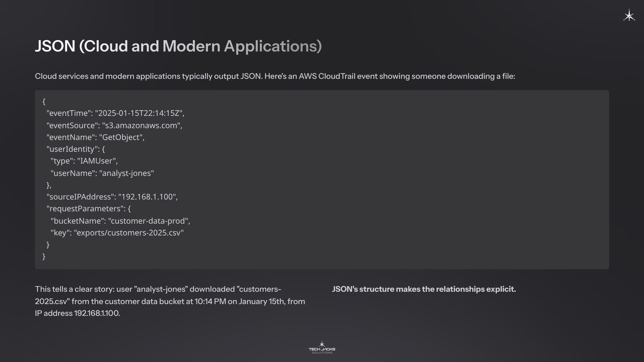
Task: Click the opening brace of JSON block
Action: pos(44,101)
